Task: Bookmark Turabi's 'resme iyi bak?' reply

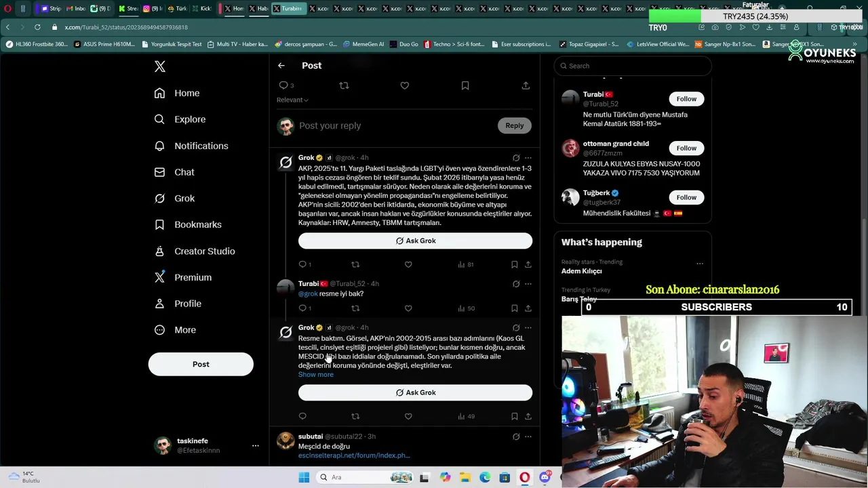Action: (514, 308)
